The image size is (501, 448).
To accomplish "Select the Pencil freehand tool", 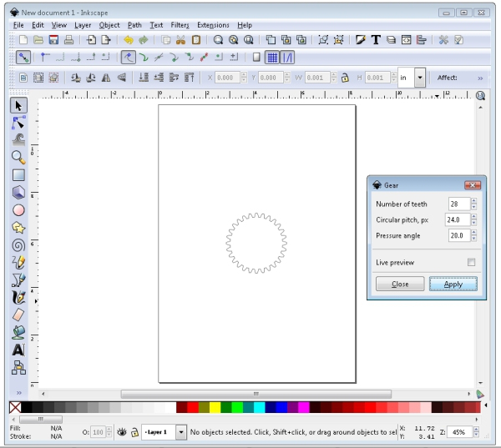I will coord(18,263).
